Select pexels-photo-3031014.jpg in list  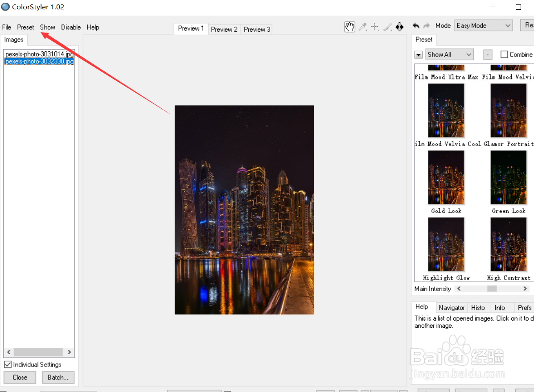39,54
